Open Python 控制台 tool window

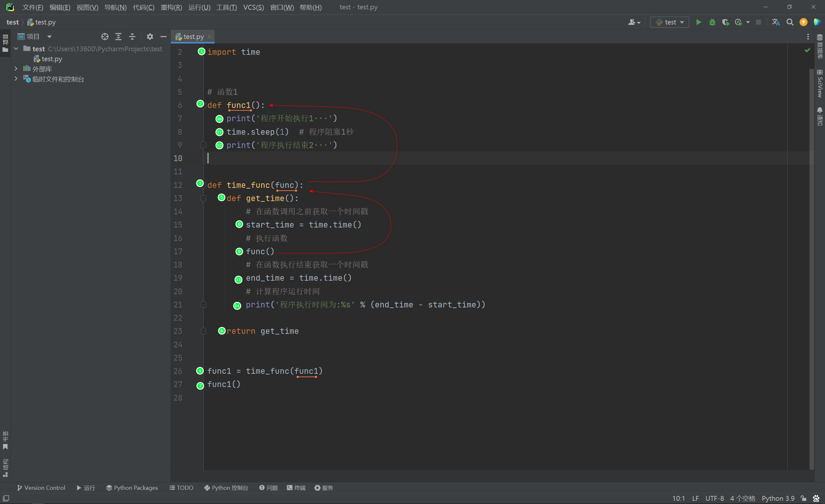(226, 488)
